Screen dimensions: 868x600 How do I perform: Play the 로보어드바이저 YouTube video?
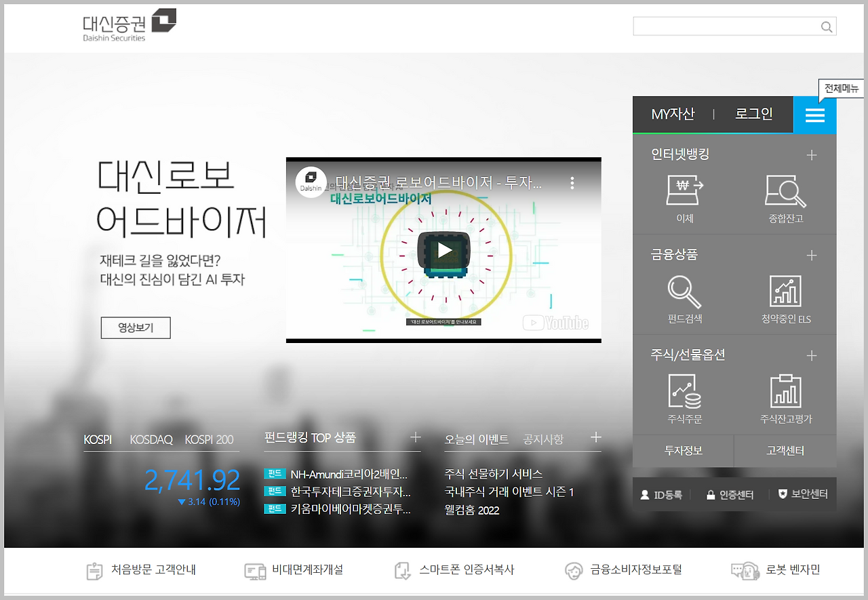coord(443,250)
